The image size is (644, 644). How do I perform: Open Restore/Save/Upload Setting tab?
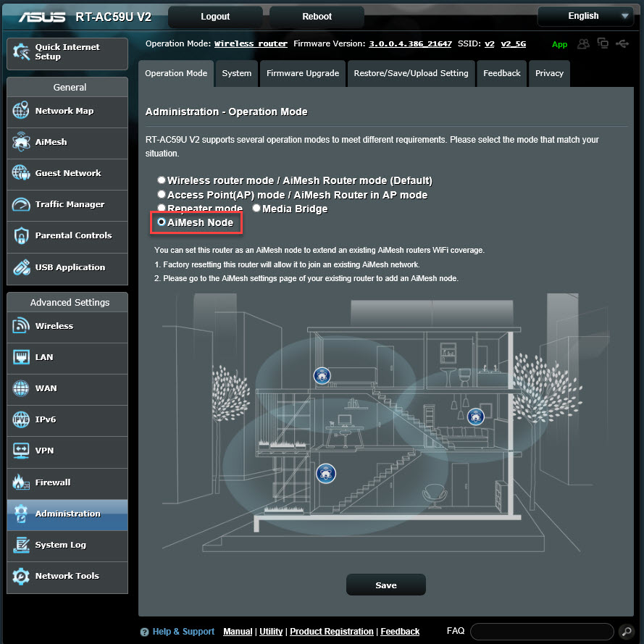[411, 73]
